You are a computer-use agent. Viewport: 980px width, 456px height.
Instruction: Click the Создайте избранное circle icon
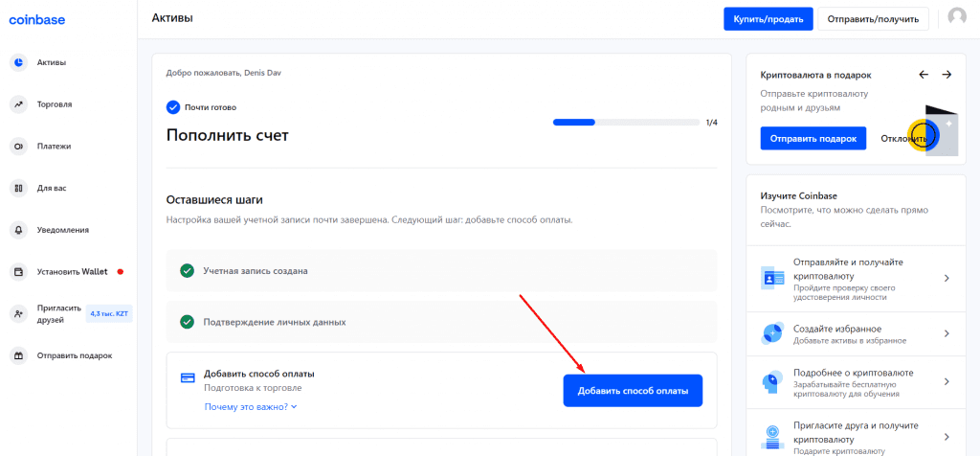pyautogui.click(x=772, y=333)
